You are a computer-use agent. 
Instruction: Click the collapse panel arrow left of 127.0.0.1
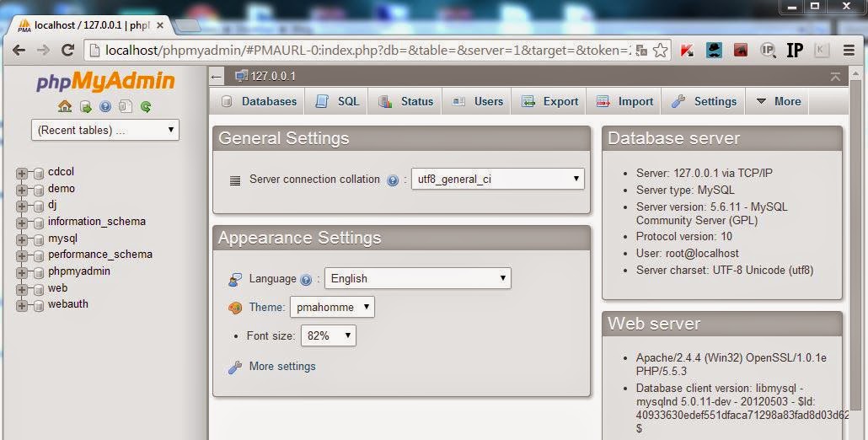217,77
